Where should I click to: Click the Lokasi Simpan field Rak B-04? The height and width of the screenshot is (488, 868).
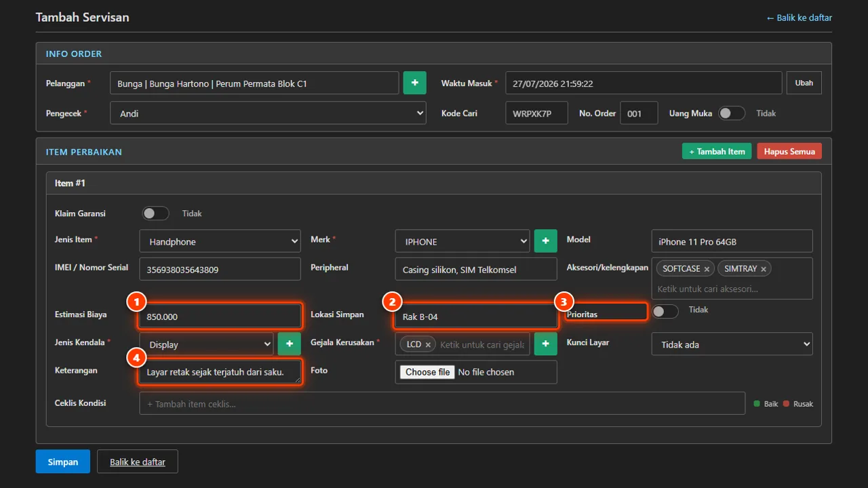pos(476,316)
